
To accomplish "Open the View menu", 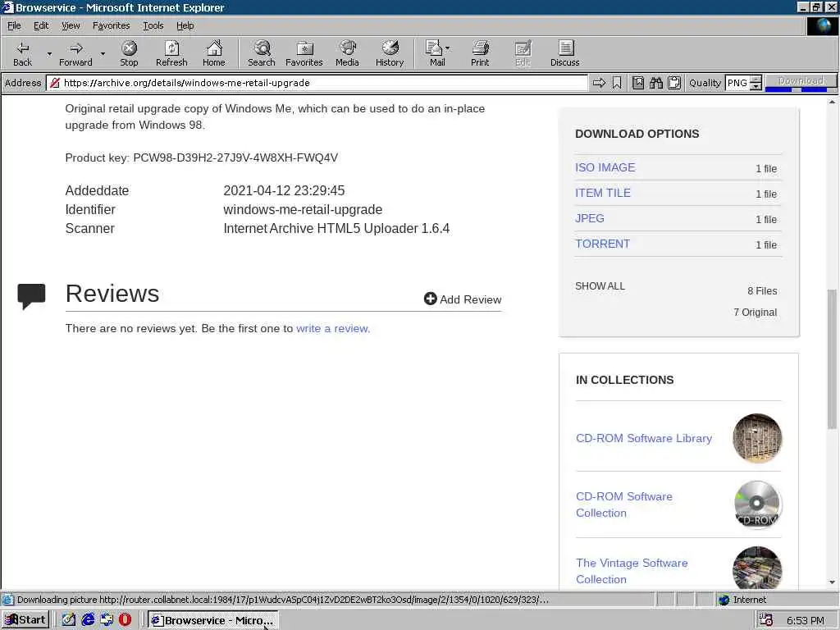I will coord(71,25).
